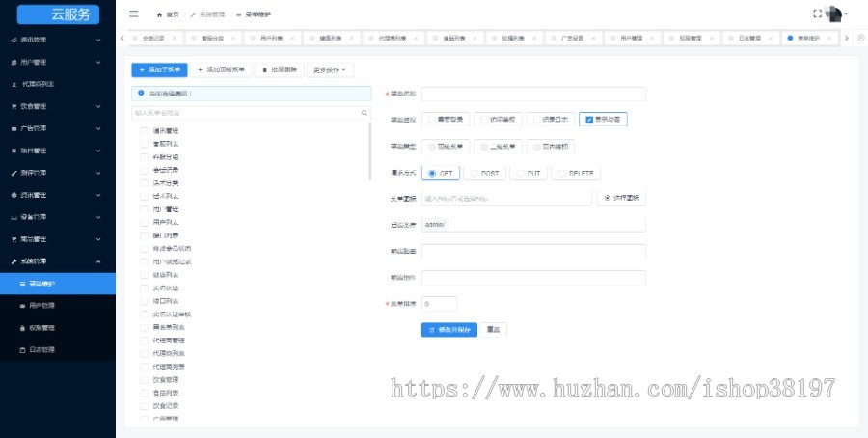Click the search magnifier icon in menu filter
This screenshot has height=438, width=868.
coord(365,113)
